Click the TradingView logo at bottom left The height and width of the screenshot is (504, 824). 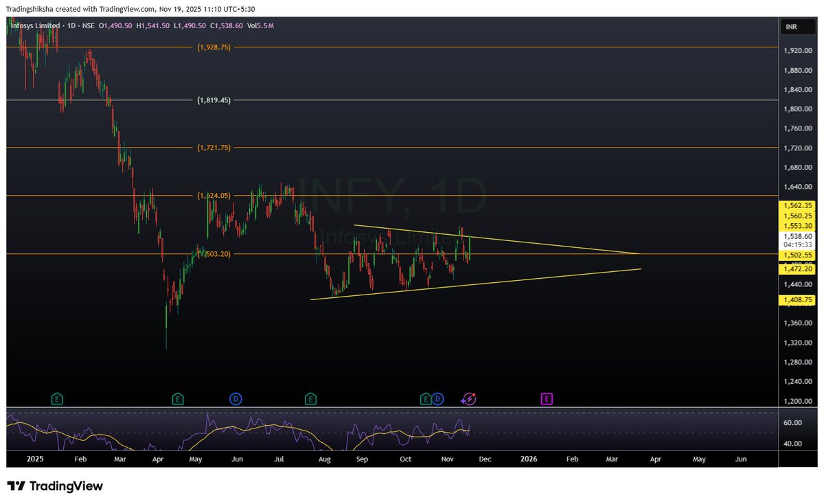(x=55, y=485)
